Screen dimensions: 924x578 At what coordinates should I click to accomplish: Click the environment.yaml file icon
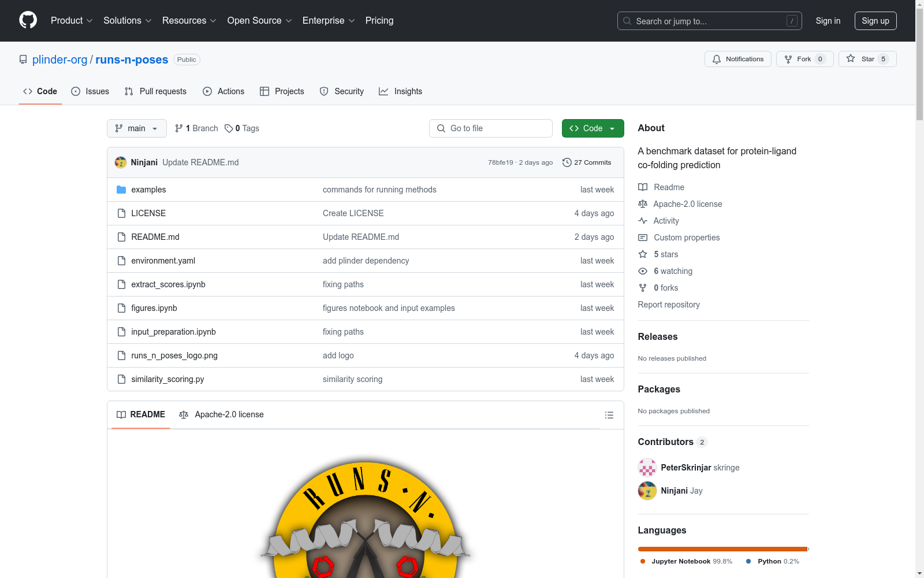coord(121,261)
